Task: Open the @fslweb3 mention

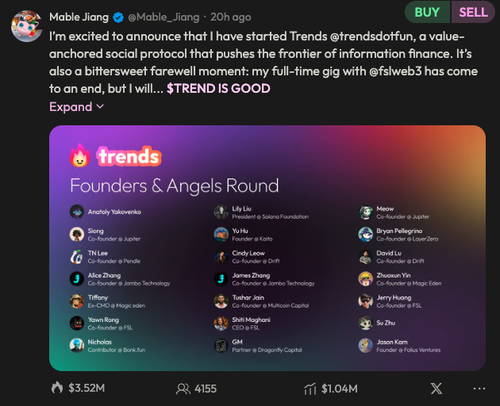Action: tap(395, 71)
